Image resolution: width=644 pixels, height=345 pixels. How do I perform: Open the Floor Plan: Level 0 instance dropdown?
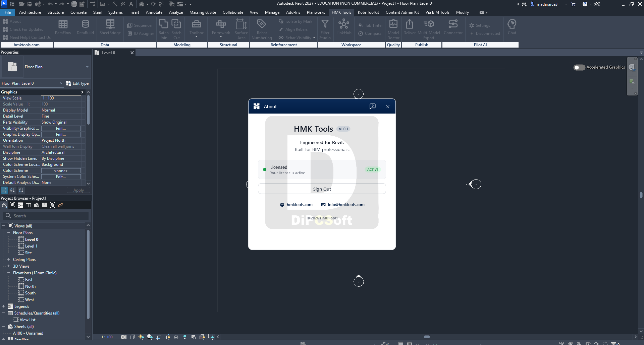point(32,83)
